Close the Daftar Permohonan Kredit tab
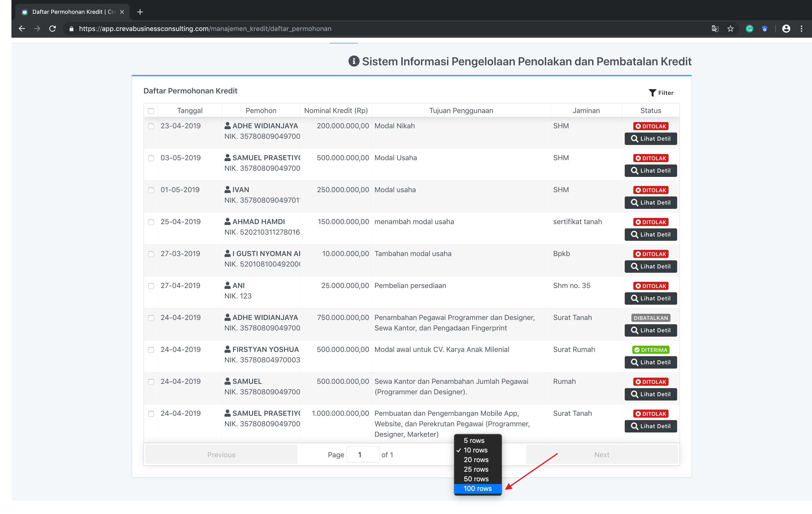The image size is (812, 514). [122, 12]
